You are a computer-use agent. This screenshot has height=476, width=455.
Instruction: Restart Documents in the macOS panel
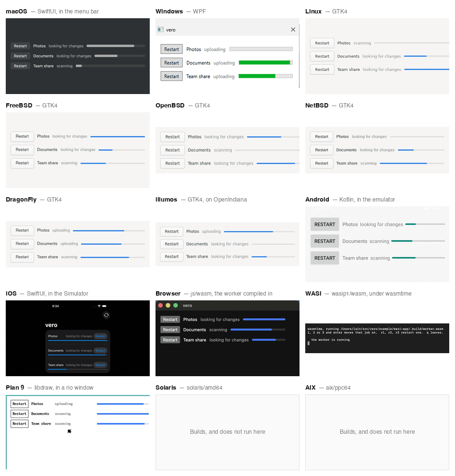click(20, 56)
